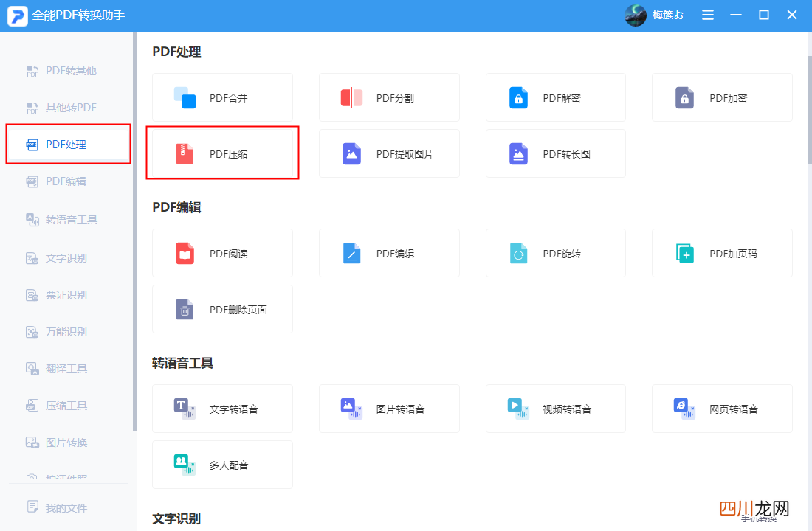Image resolution: width=812 pixels, height=531 pixels.
Task: Open the PDF加密 encrypt tool
Action: point(722,97)
